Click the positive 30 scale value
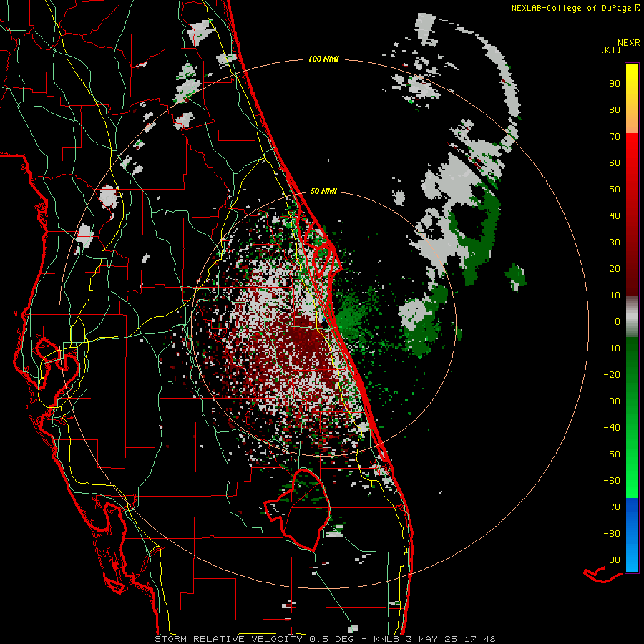Viewport: 644px width, 644px height. point(615,243)
